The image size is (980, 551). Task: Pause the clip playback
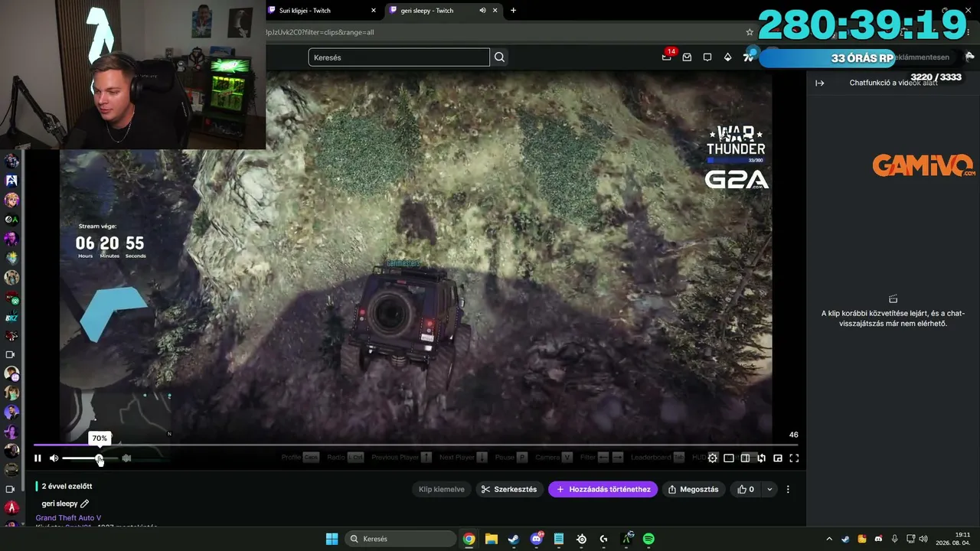tap(38, 458)
